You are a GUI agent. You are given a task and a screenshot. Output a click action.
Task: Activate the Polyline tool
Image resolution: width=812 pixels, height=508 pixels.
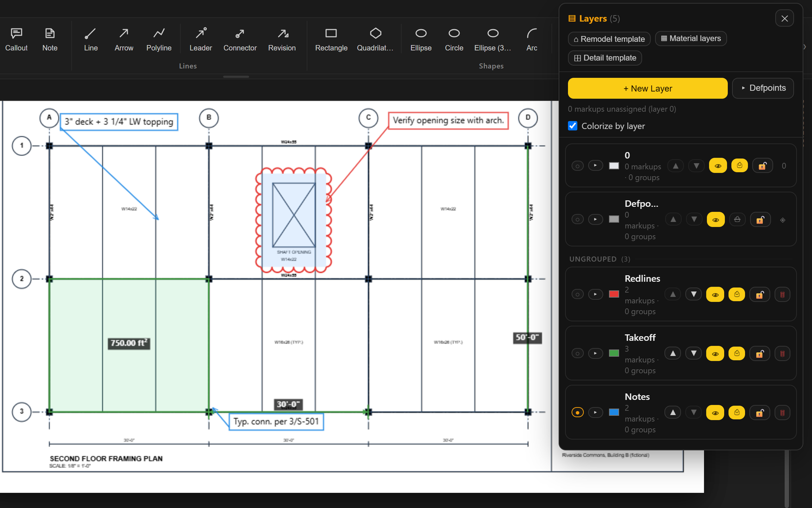pos(159,40)
